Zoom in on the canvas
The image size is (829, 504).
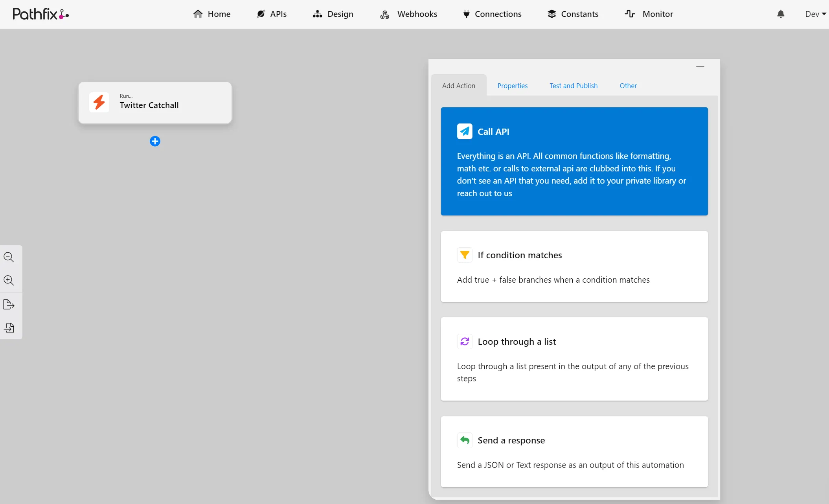(9, 280)
